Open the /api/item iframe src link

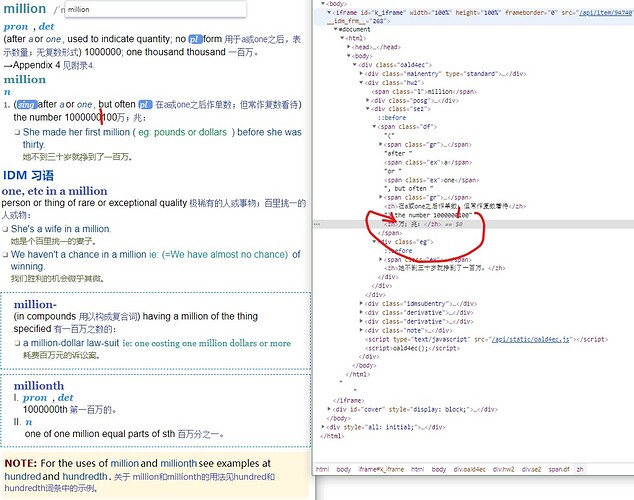pyautogui.click(x=605, y=13)
